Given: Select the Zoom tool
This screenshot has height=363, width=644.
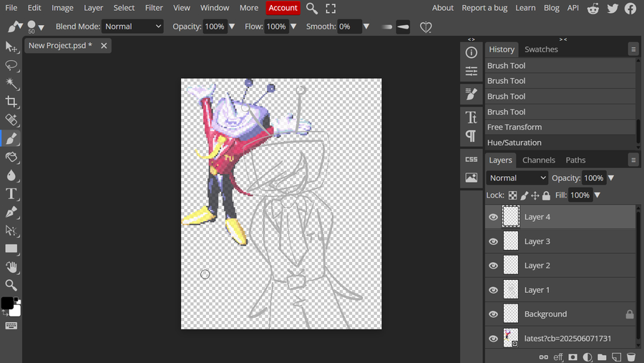Looking at the screenshot, I should 11,285.
